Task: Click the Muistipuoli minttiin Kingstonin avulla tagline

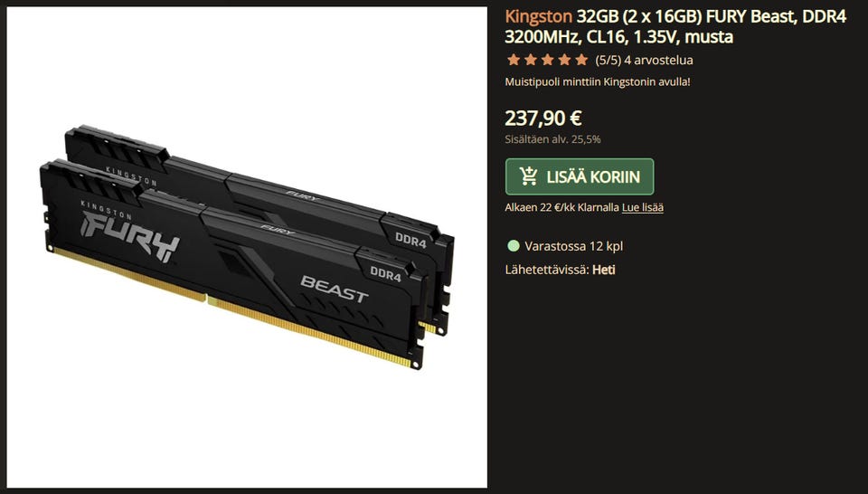Action: coord(598,82)
